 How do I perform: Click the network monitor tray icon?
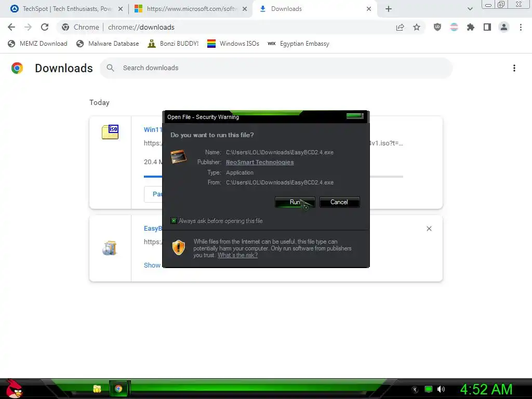429,389
